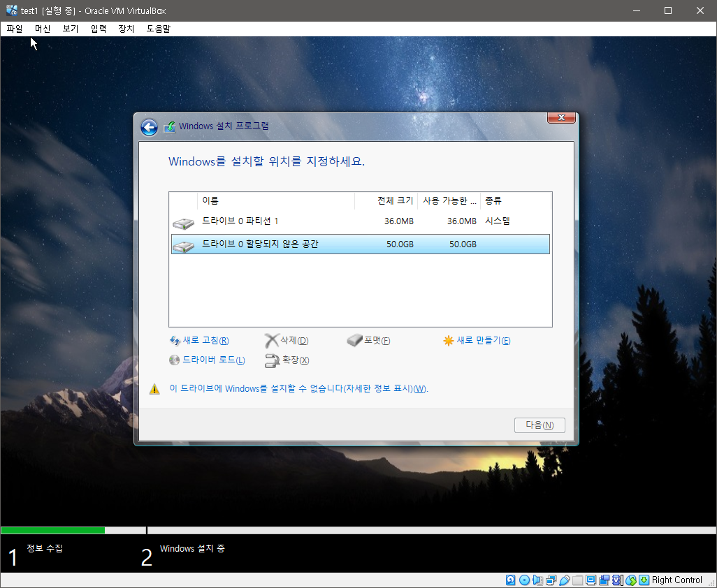Minimize the VirtualBox window
This screenshot has width=717, height=588.
636,10
